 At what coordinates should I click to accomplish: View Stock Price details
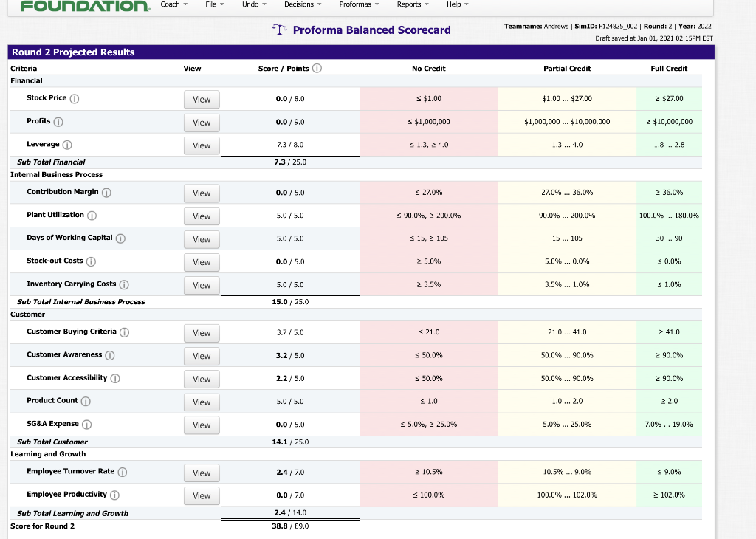point(201,99)
